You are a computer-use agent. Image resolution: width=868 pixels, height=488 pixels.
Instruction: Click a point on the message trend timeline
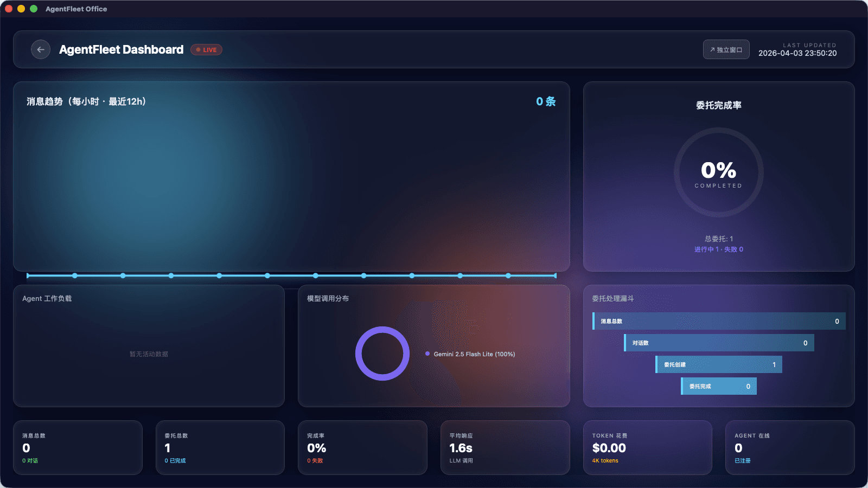(x=315, y=275)
